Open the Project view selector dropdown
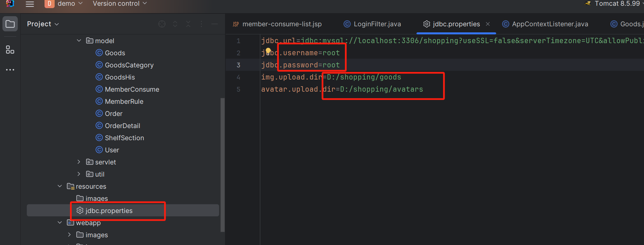644x245 pixels. tap(43, 24)
